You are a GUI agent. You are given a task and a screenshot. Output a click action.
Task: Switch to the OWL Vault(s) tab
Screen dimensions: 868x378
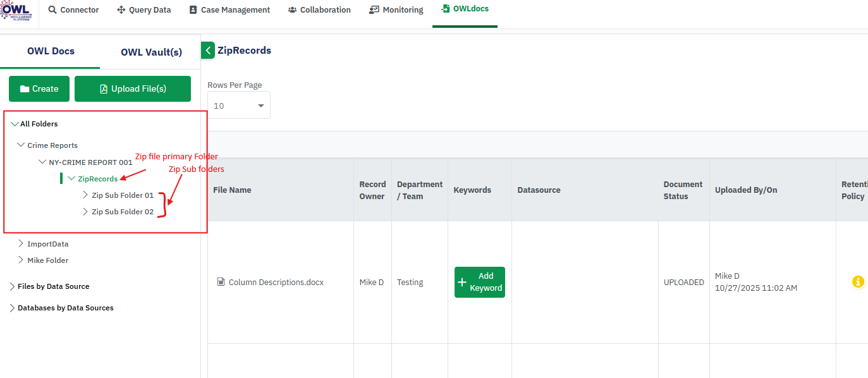[151, 52]
